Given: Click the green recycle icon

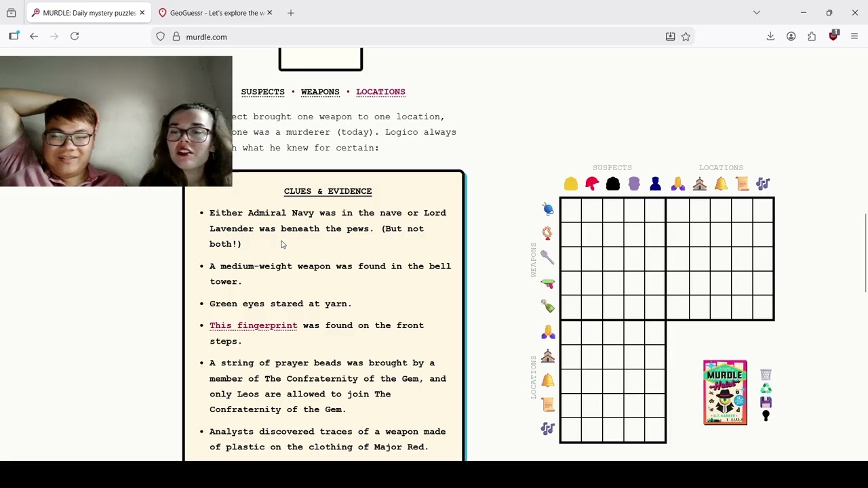Looking at the screenshot, I should pos(766,388).
